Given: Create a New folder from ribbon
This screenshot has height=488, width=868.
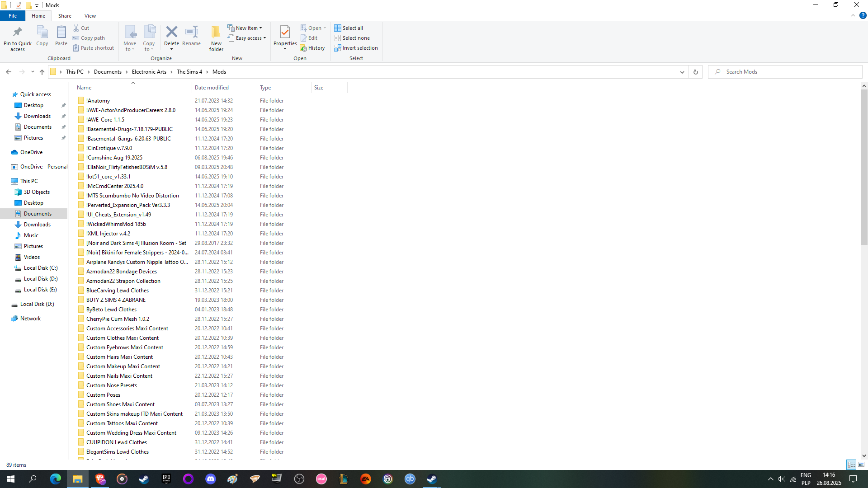Looking at the screenshot, I should pos(216,38).
